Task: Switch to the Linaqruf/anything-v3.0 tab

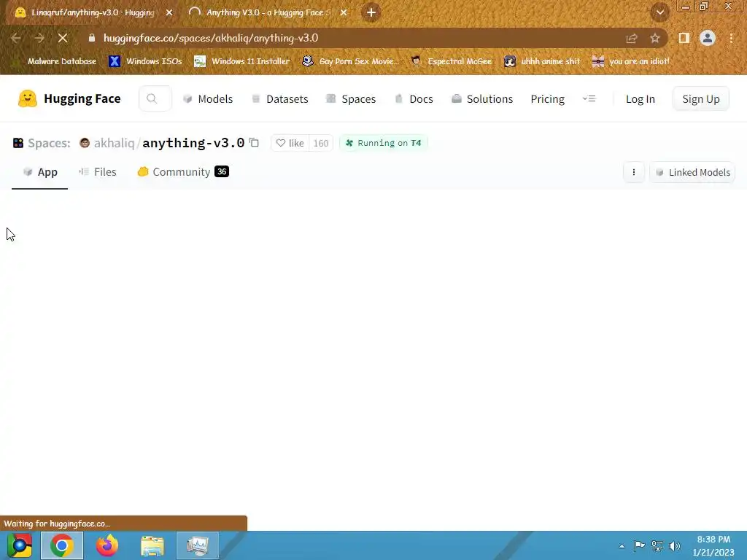Action: [93, 12]
